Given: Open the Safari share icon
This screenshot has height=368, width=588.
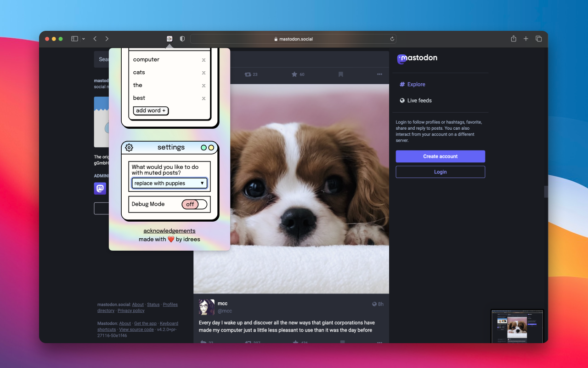Looking at the screenshot, I should tap(514, 39).
